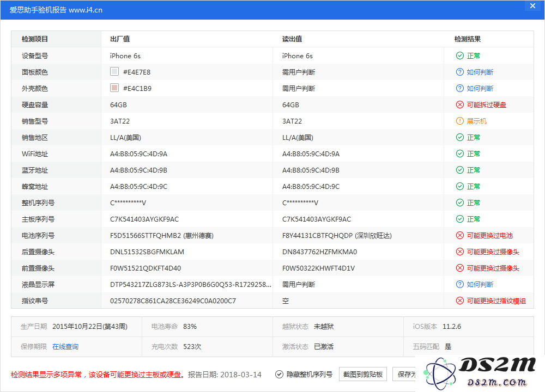This screenshot has height=392, width=545.
Task: Click the 空 fingerprint read value
Action: point(286,301)
